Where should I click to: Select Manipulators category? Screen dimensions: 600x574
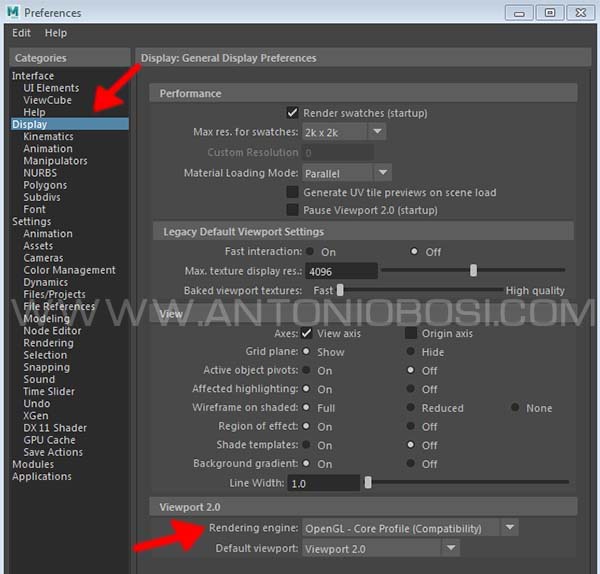coord(55,161)
